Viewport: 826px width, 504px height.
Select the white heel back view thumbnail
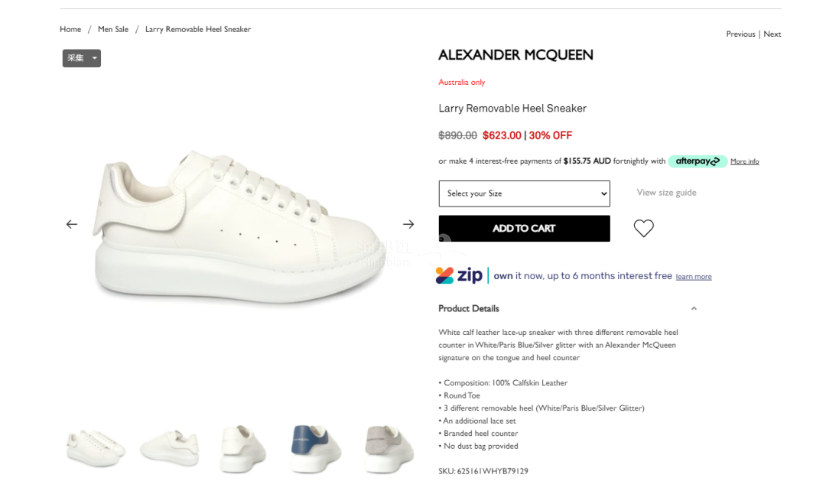pyautogui.click(x=243, y=448)
